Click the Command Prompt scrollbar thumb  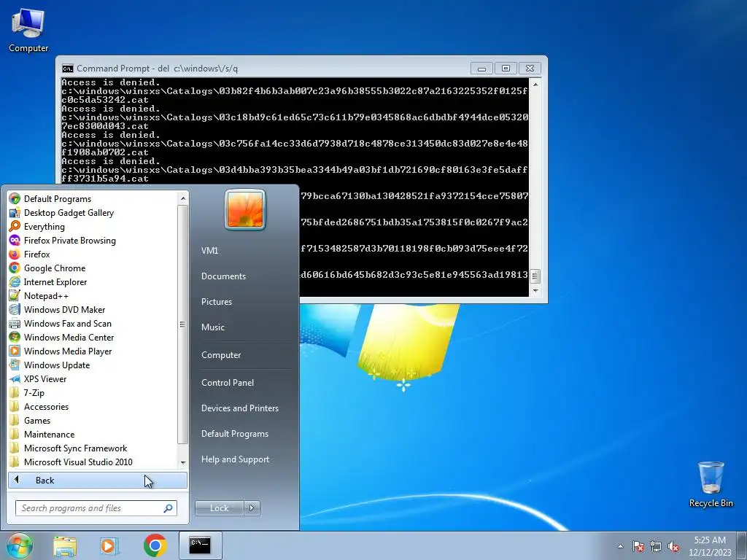tap(535, 276)
